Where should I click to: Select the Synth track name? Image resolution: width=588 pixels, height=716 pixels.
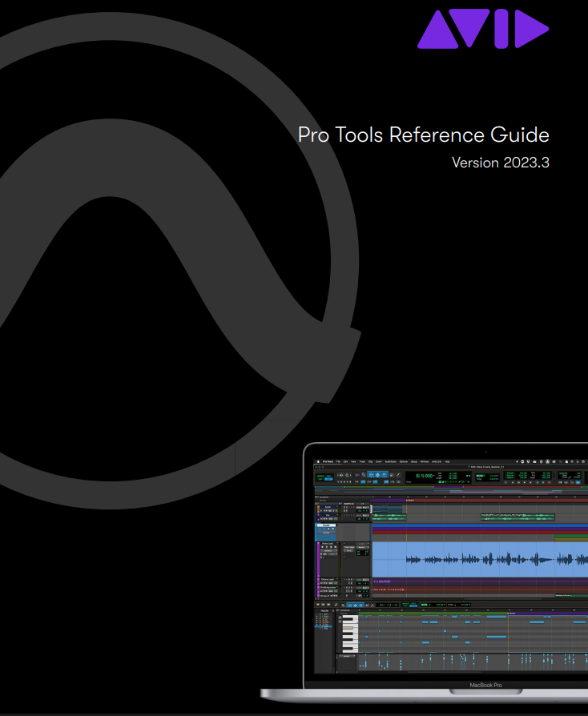[328, 507]
